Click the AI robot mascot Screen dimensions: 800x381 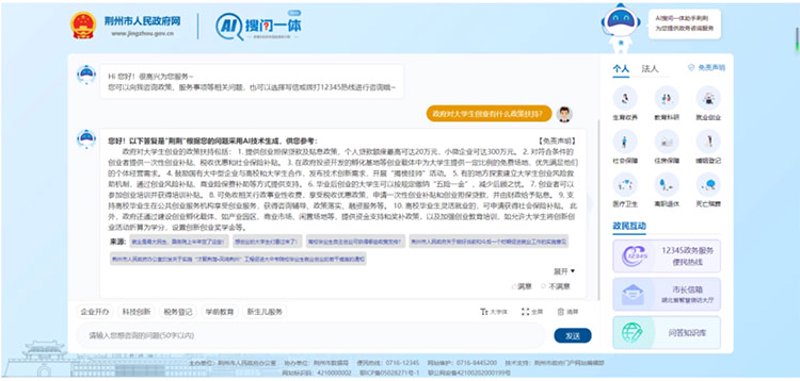coord(621,28)
